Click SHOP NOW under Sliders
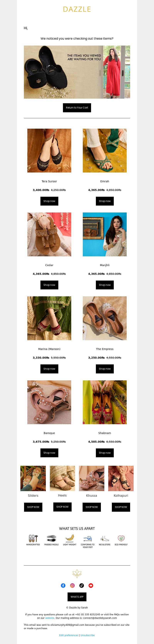Image resolution: width=154 pixels, height=644 pixels. click(33, 507)
